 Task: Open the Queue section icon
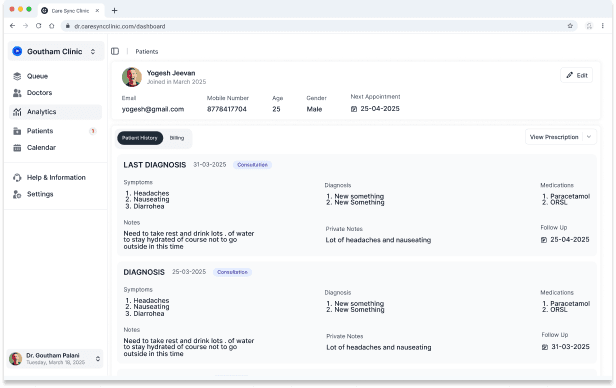[x=17, y=76]
